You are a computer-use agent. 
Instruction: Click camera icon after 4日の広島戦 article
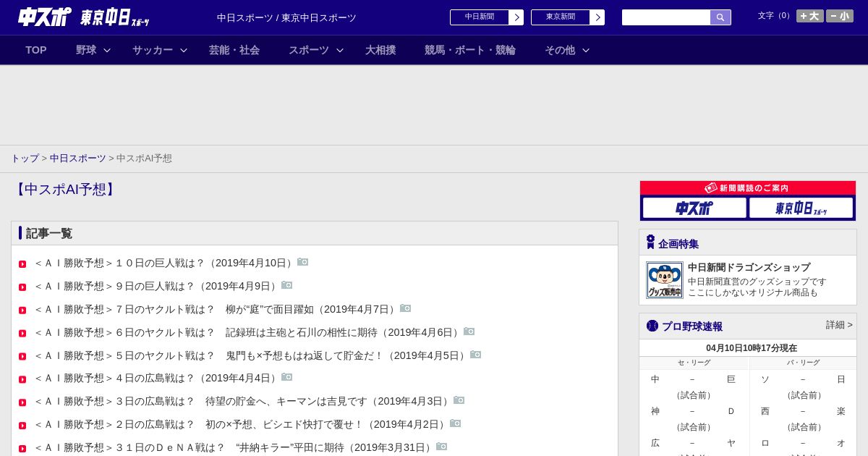(x=287, y=377)
